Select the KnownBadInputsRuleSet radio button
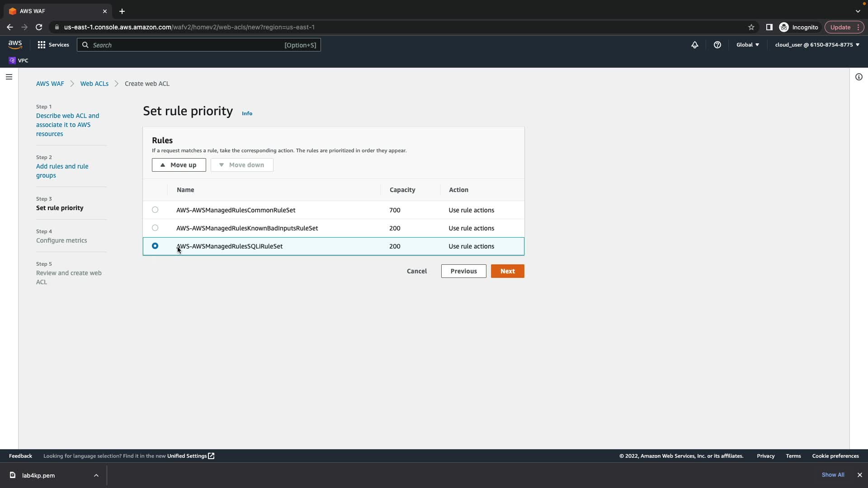Image resolution: width=868 pixels, height=488 pixels. (155, 228)
